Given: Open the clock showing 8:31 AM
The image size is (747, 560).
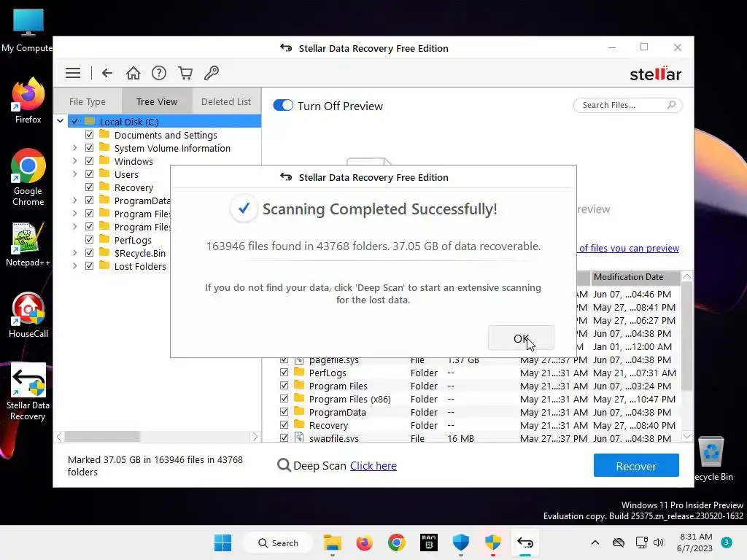Looking at the screenshot, I should [x=694, y=542].
